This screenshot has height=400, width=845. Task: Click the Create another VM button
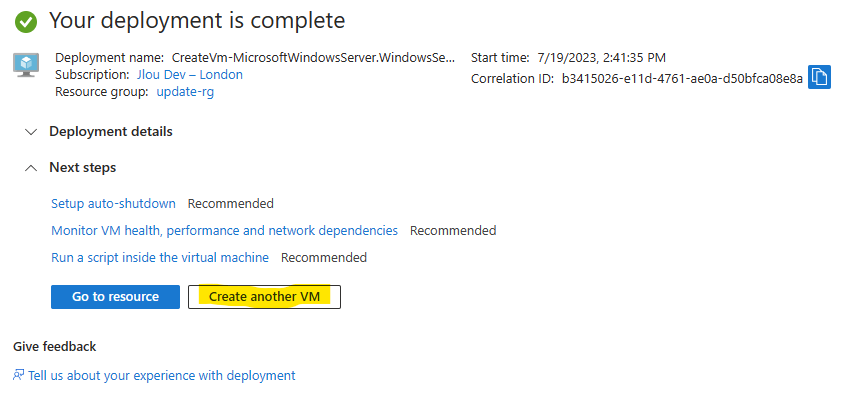[x=264, y=297]
